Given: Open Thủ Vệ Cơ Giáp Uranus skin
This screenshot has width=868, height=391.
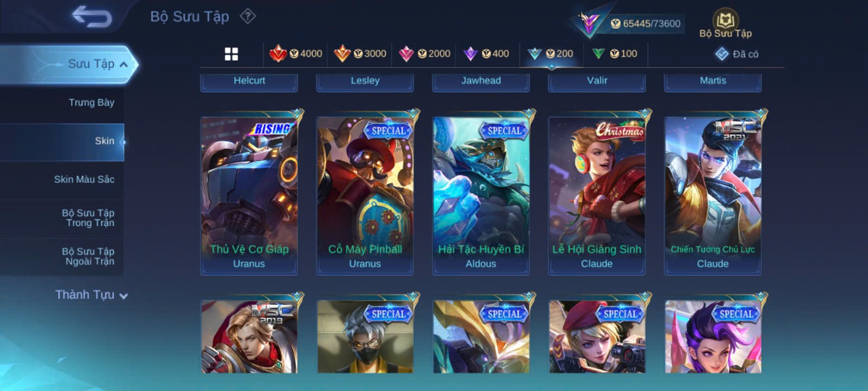Looking at the screenshot, I should (x=249, y=194).
